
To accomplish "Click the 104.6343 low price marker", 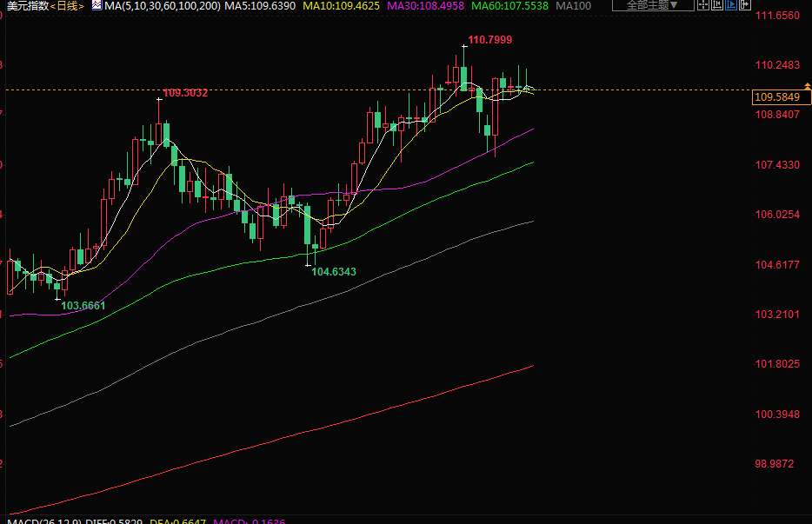I will coord(334,272).
